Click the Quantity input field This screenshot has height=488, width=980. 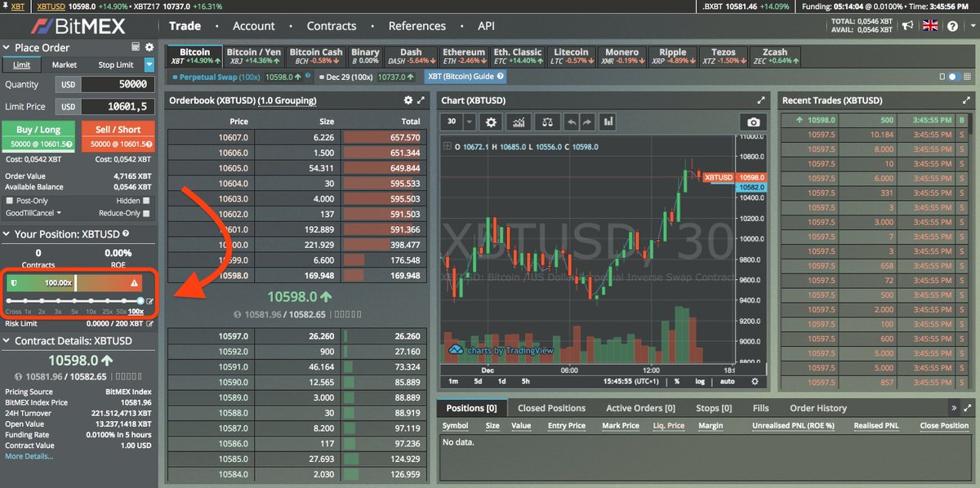(x=118, y=84)
